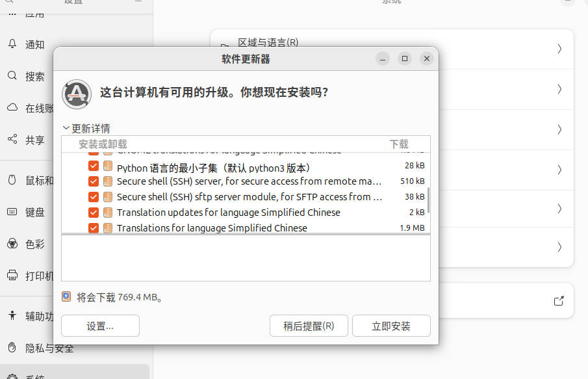Click the keyboard icon for 键盘
This screenshot has width=588, height=379.
12,212
